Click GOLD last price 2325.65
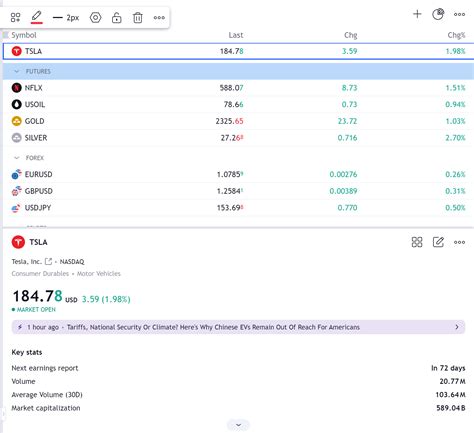 tap(229, 121)
